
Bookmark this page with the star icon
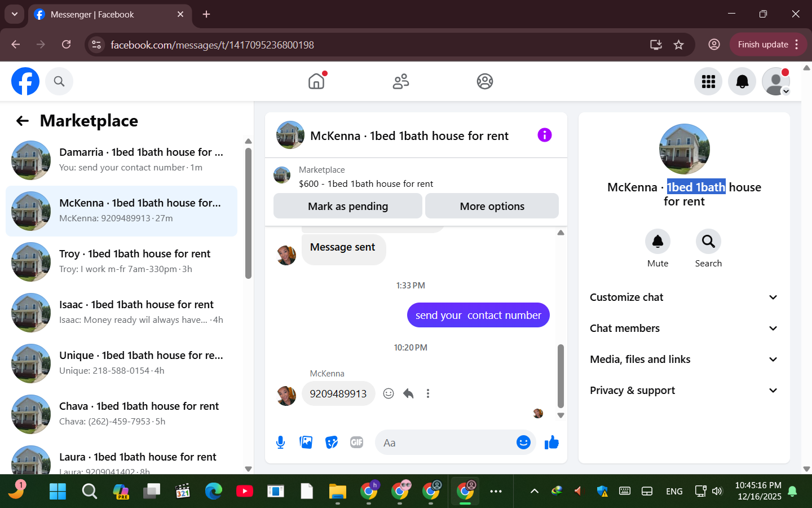pyautogui.click(x=678, y=45)
